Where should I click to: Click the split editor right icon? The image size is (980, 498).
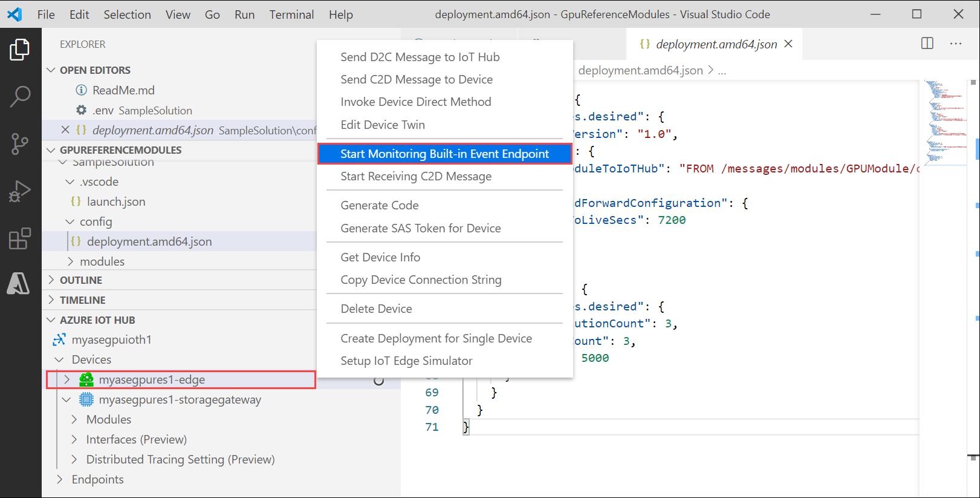927,44
